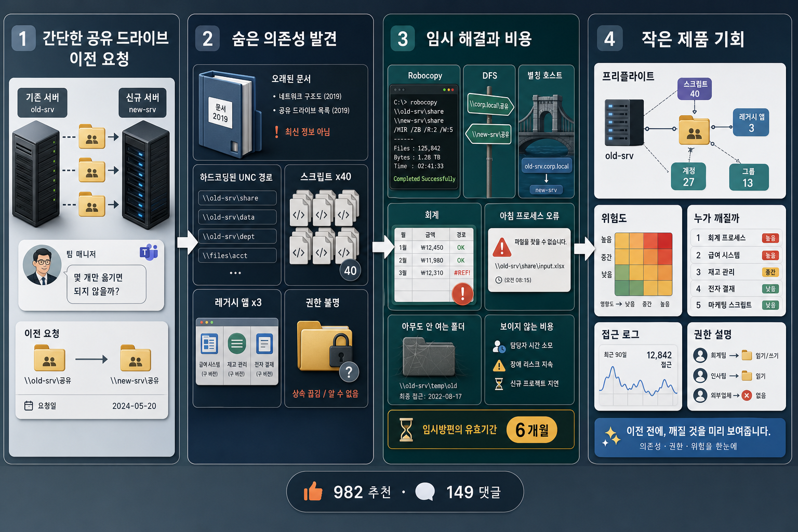798x532 pixels.
Task: Click the speech bubble 댓글 icon
Action: click(x=425, y=491)
